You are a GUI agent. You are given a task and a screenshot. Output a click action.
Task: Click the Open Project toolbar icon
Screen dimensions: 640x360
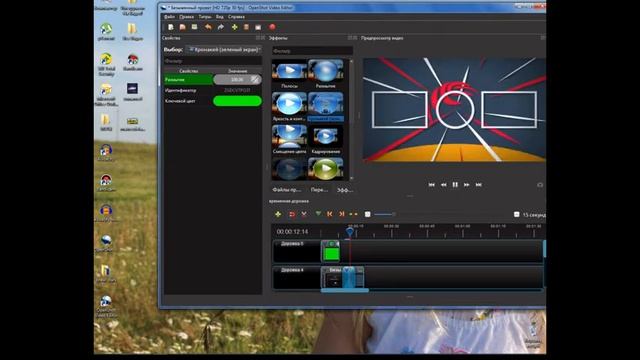coord(182,27)
